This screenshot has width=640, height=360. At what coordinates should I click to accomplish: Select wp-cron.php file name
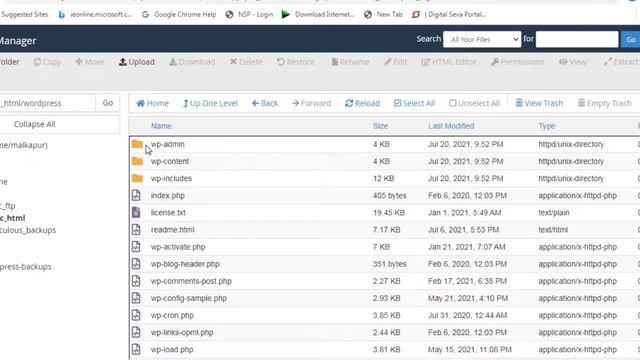[x=172, y=316]
